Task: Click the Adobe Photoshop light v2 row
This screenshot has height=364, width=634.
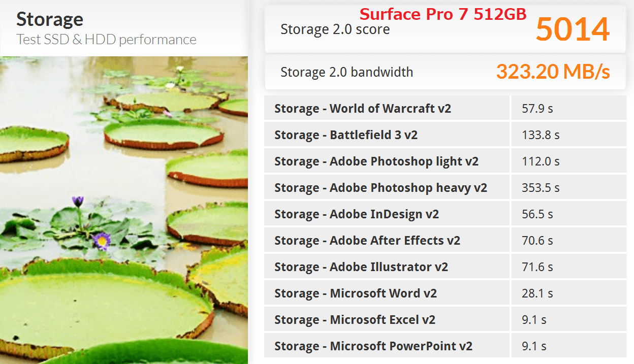Action: click(445, 161)
